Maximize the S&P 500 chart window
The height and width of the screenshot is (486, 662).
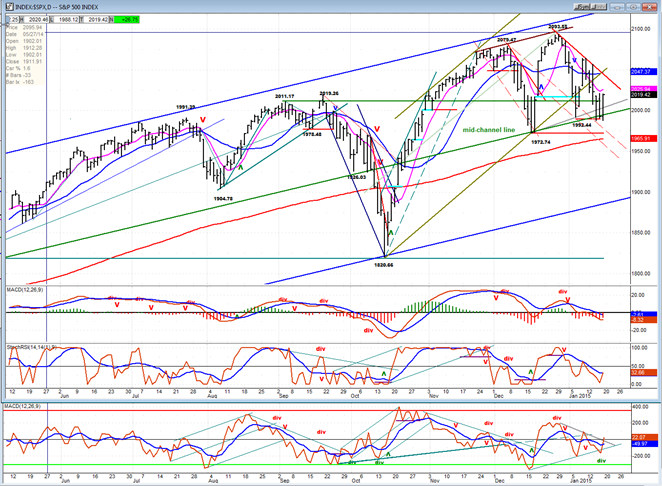(x=633, y=7)
